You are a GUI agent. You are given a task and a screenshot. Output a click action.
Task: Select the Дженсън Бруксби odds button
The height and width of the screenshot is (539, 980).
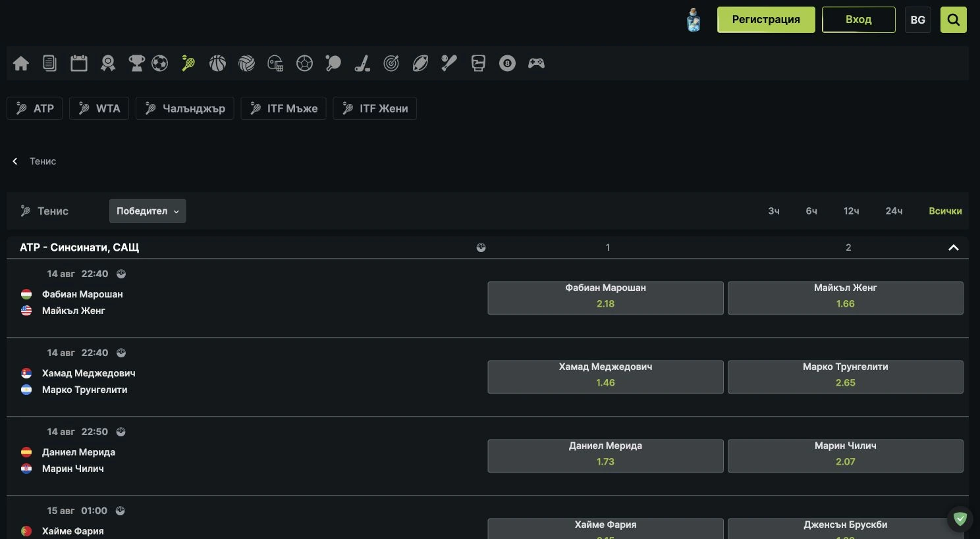click(846, 528)
